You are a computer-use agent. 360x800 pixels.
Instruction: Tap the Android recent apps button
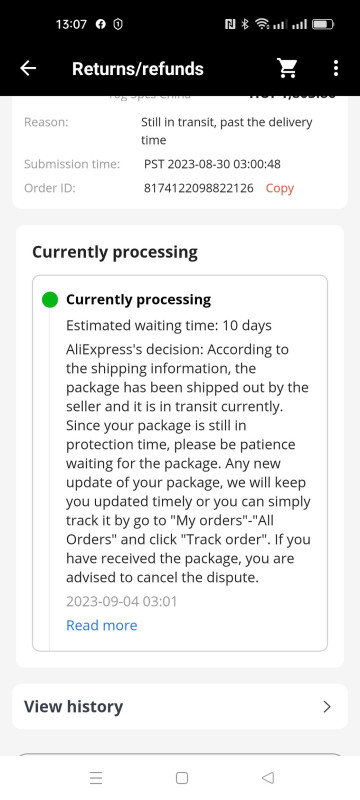click(96, 778)
